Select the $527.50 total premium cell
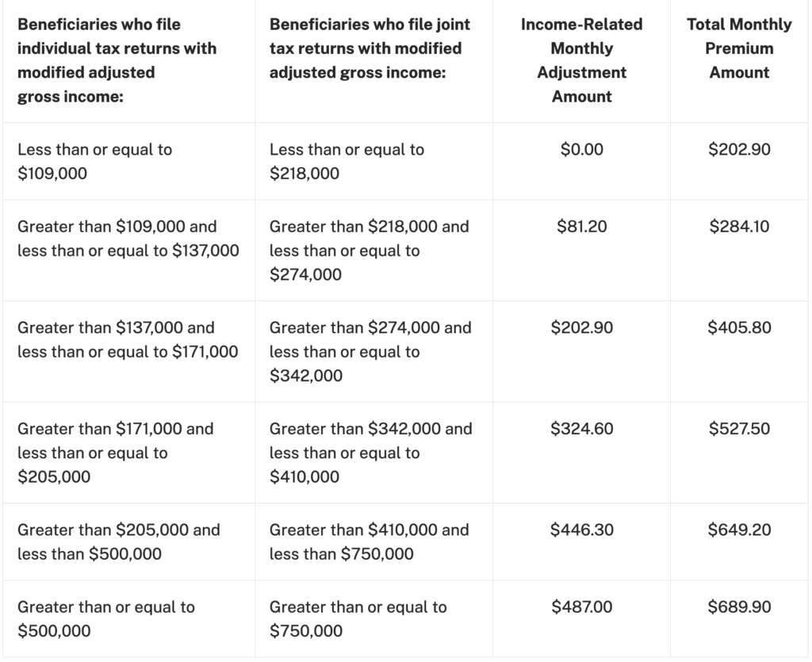The height and width of the screenshot is (662, 812). (739, 429)
